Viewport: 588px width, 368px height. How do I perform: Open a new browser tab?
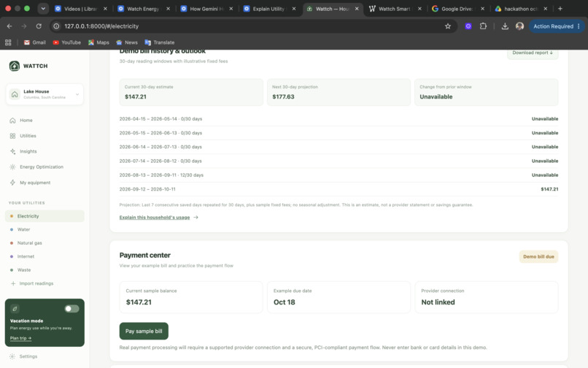pos(560,9)
